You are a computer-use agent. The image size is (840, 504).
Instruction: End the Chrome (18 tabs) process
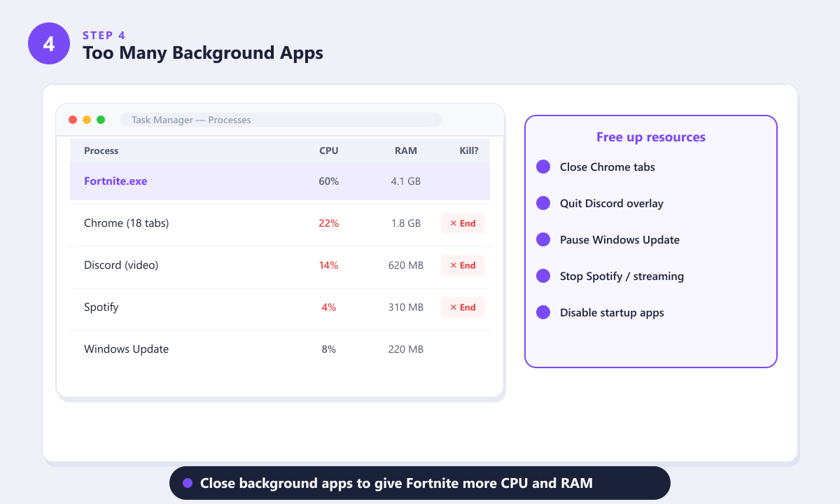coord(463,223)
